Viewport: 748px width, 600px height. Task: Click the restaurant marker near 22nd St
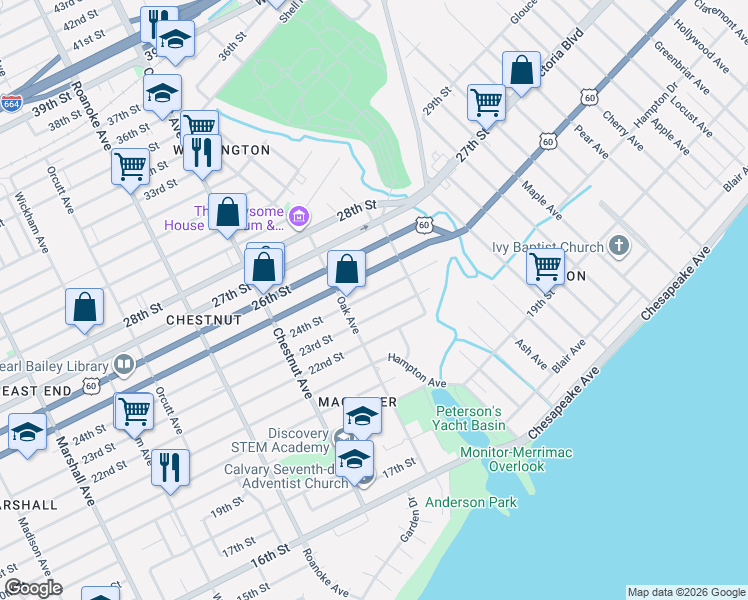tap(170, 468)
